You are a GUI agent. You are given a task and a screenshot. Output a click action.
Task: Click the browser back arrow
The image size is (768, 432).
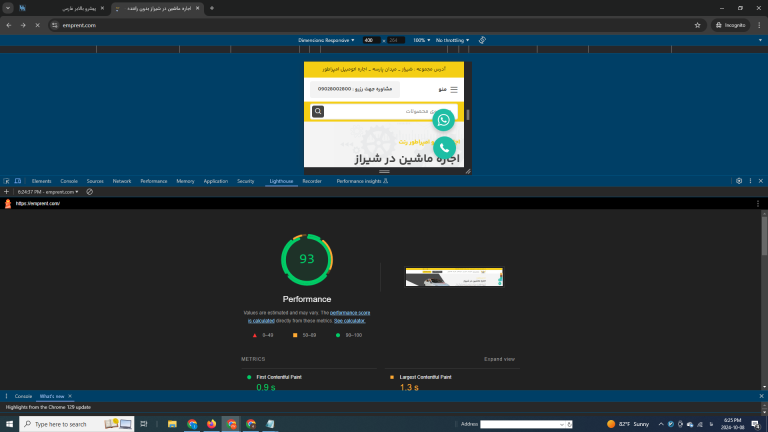[x=9, y=25]
